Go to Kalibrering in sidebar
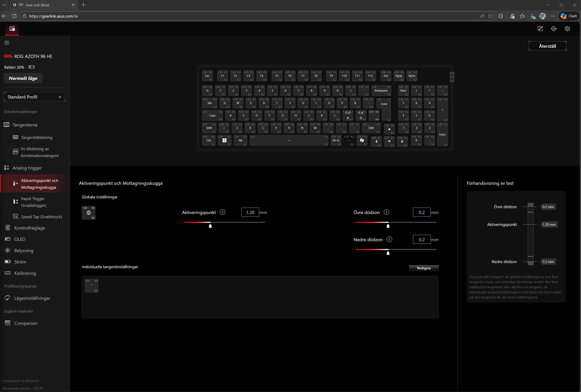 coord(25,273)
